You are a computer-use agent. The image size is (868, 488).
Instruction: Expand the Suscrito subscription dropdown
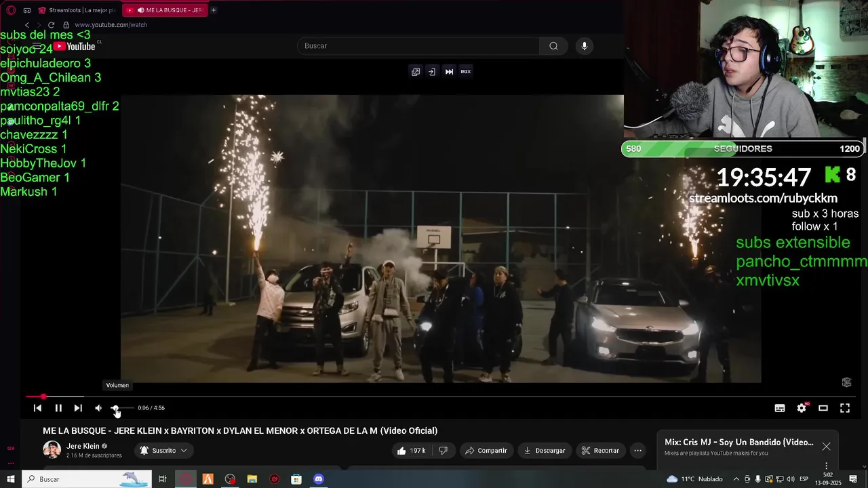point(163,451)
